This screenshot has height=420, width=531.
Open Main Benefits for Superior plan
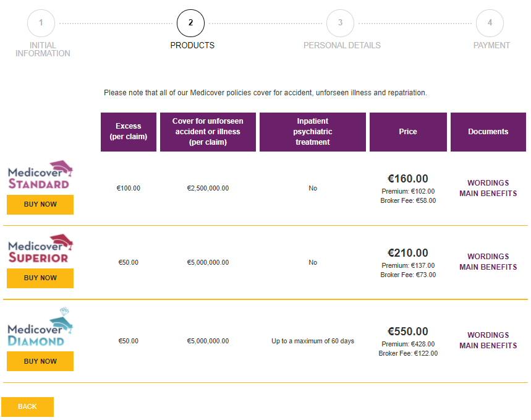(x=488, y=267)
